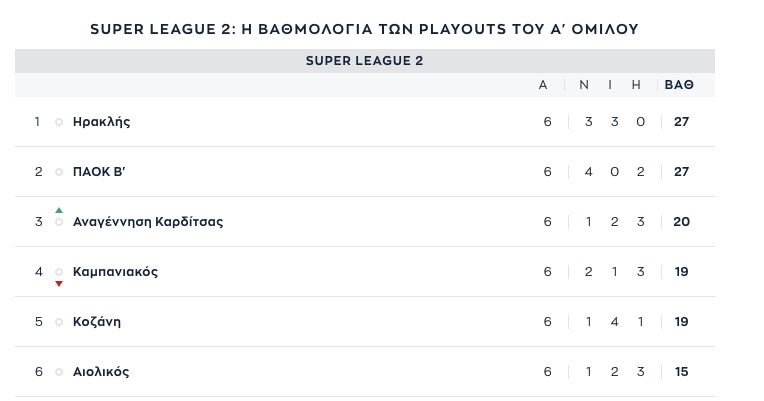Click the circle icon beside Καμπανιακός
764x401 pixels.
59,271
